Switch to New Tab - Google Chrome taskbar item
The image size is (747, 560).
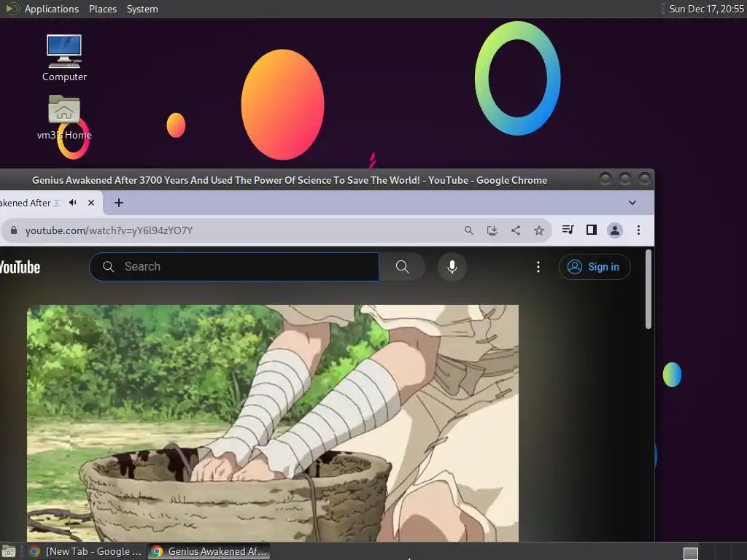(85, 551)
